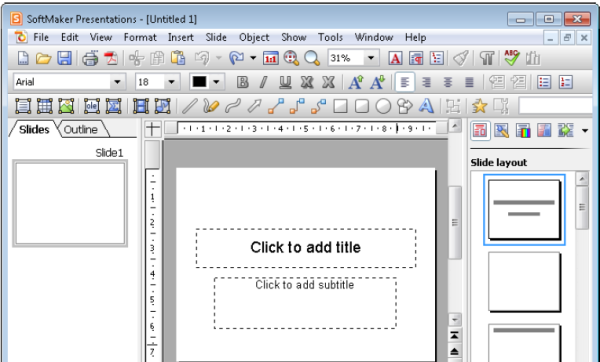Expand the font size 18 dropdown

coord(172,82)
